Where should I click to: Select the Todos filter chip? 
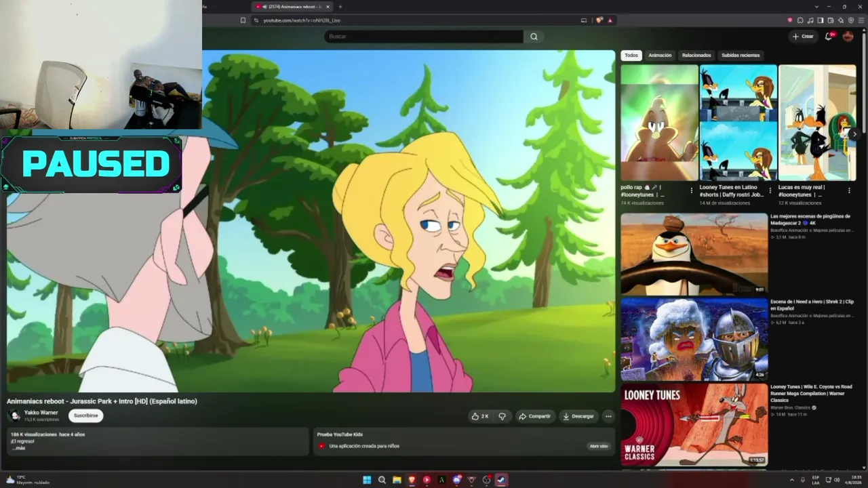[x=631, y=56]
